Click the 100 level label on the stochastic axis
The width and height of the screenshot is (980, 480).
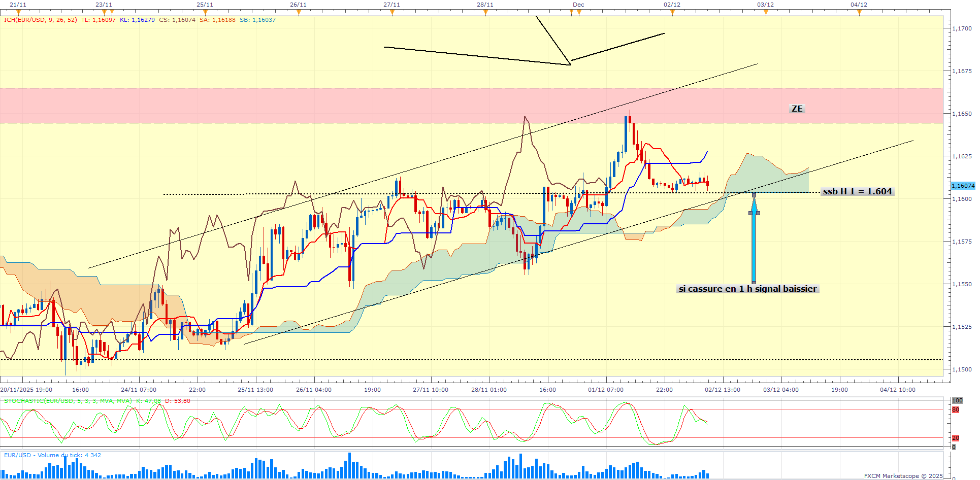click(x=957, y=400)
